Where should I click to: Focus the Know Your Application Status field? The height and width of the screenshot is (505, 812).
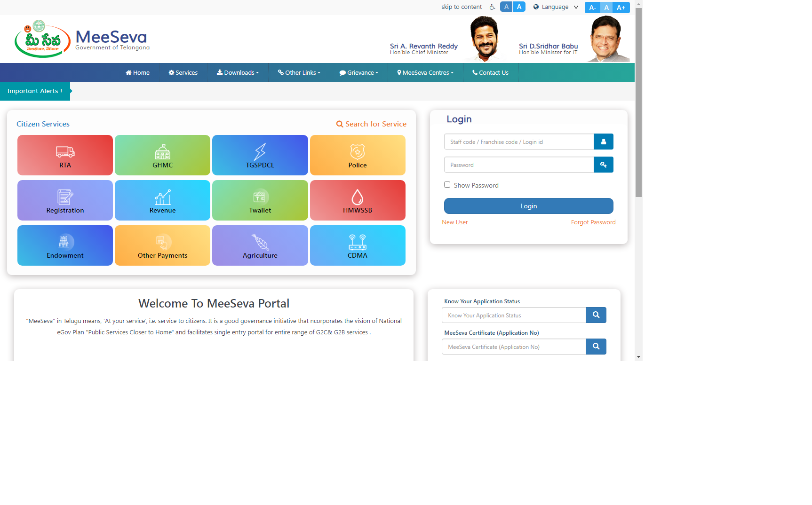coord(514,315)
